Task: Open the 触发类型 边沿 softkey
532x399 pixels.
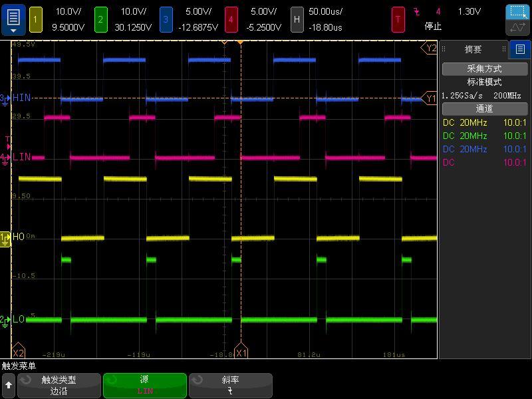Action: point(59,385)
